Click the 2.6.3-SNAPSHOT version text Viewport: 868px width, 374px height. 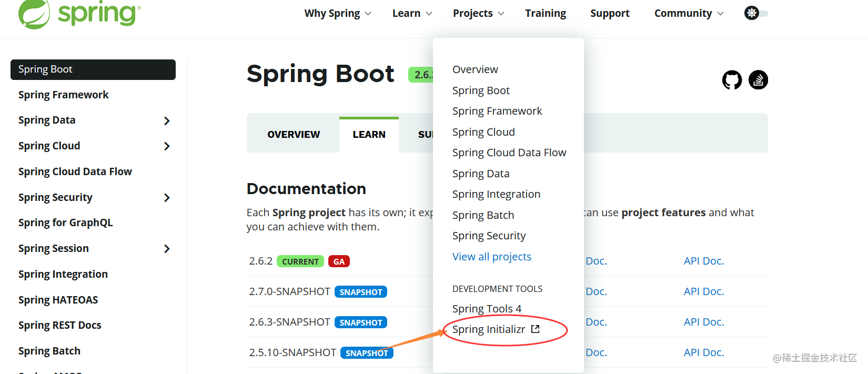[289, 322]
